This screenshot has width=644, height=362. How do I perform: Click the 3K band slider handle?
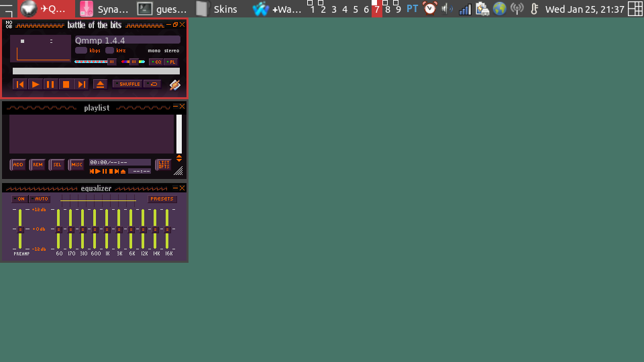[119, 229]
